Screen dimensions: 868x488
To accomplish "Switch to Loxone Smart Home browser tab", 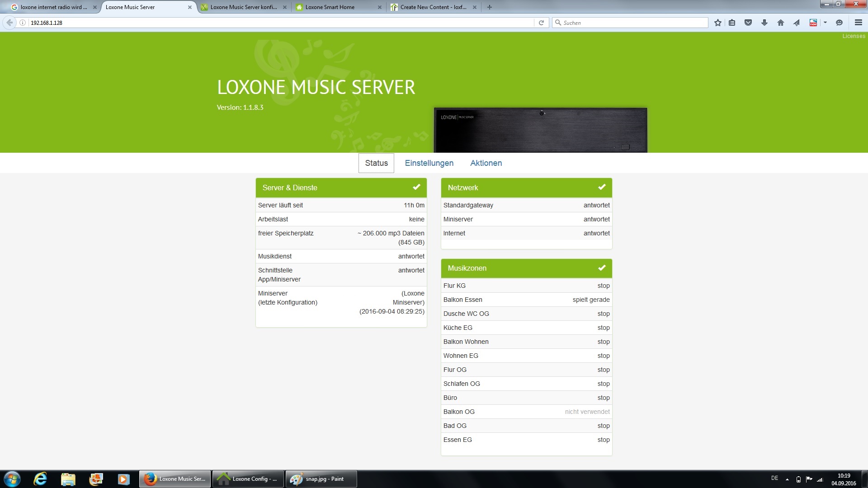I will (330, 7).
